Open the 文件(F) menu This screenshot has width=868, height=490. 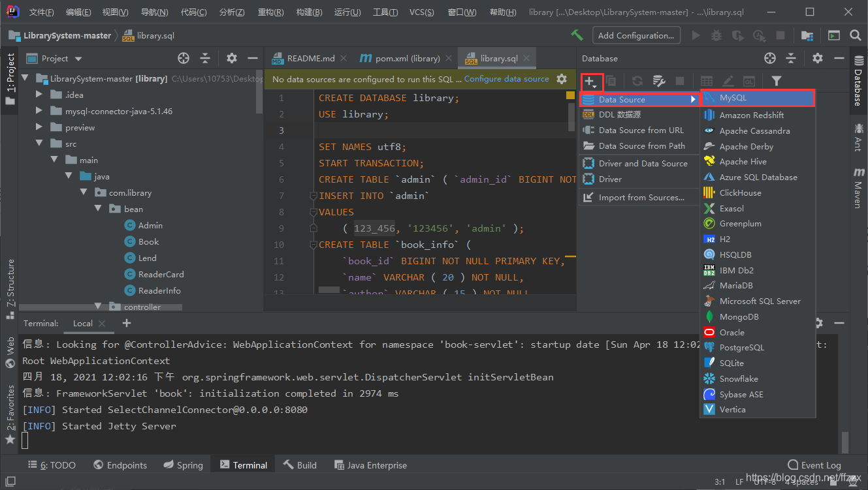[42, 12]
